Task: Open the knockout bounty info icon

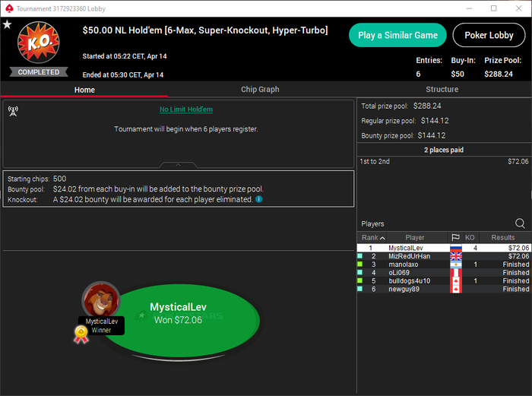Action: [259, 199]
